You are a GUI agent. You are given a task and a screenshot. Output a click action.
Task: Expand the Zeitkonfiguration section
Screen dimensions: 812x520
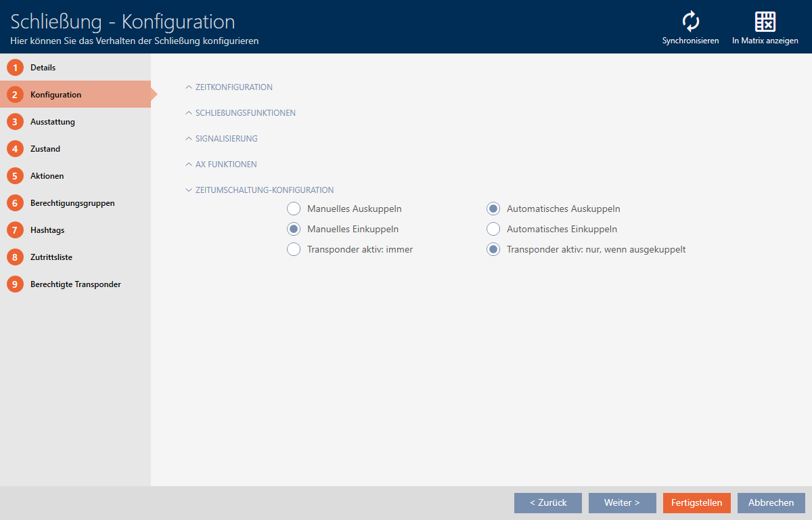point(233,87)
